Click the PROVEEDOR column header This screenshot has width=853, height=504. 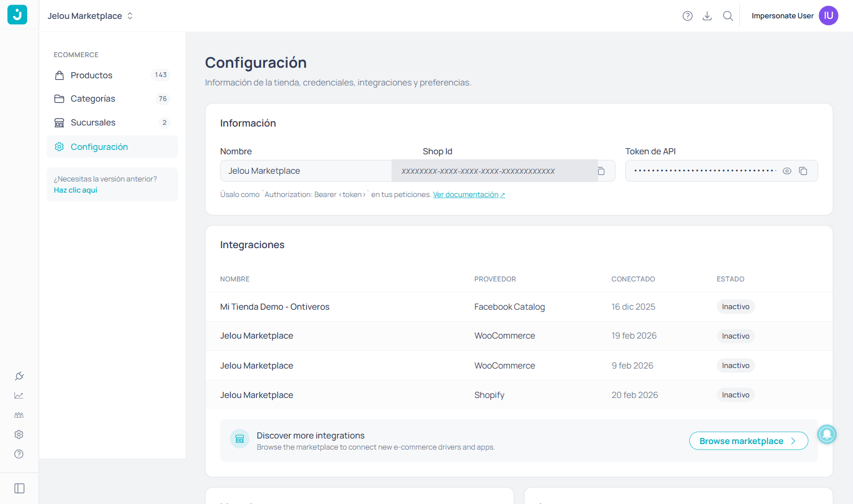495,279
